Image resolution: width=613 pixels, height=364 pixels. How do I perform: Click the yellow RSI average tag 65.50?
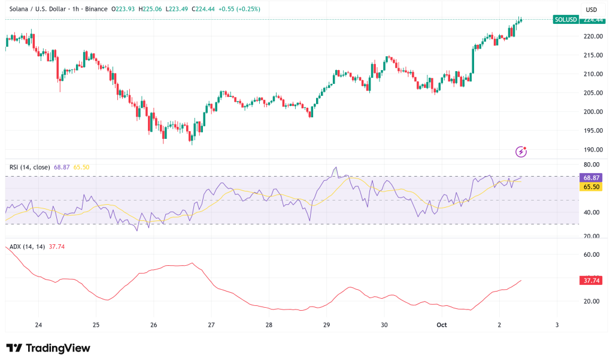click(591, 187)
